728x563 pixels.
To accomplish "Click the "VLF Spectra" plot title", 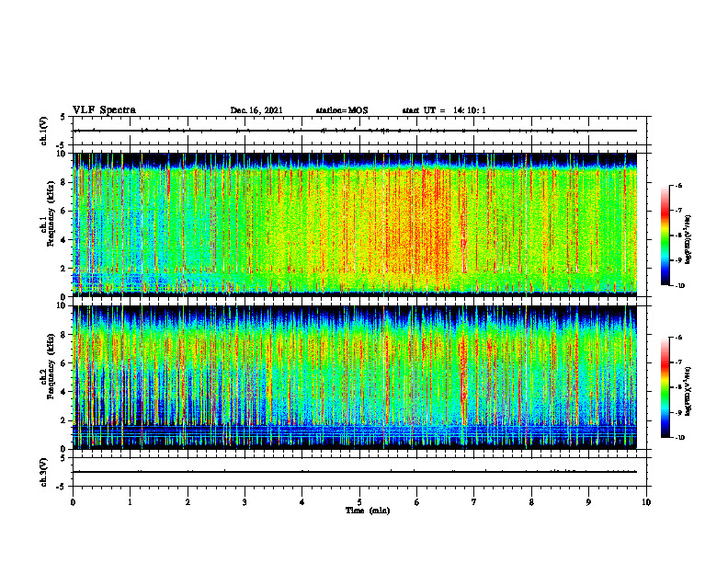I will tap(104, 110).
